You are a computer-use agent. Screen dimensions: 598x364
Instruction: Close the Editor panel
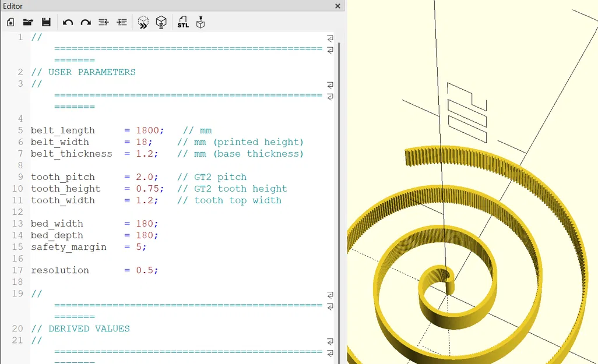click(x=337, y=6)
